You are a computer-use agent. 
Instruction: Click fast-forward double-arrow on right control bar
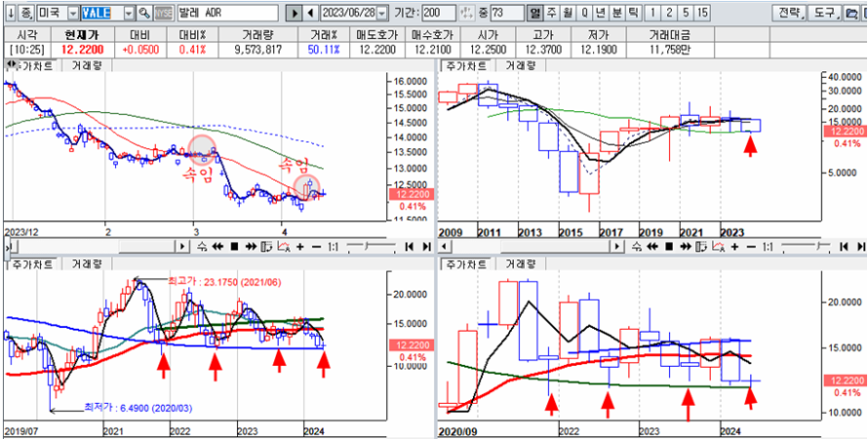(686, 247)
